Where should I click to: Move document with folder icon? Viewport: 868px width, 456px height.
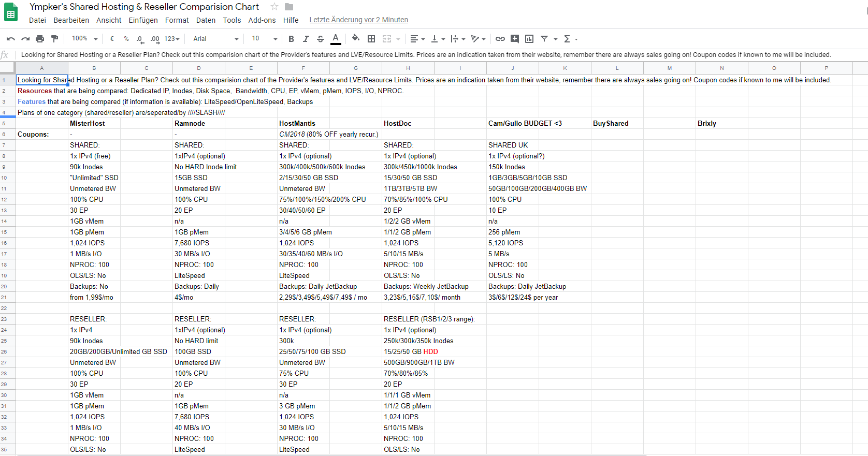click(x=289, y=7)
